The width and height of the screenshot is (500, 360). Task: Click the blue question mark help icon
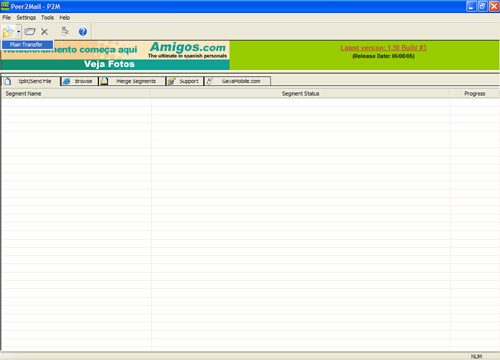pyautogui.click(x=83, y=31)
